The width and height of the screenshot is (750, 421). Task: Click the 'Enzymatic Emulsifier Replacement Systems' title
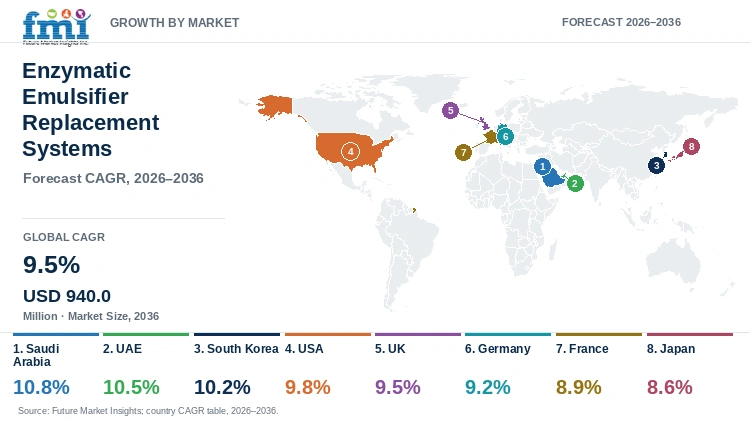point(91,110)
